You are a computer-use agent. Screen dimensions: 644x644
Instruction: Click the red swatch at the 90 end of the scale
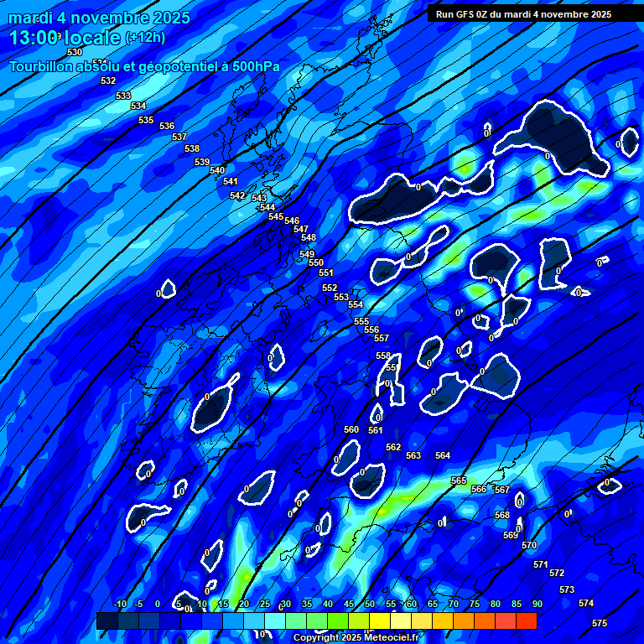coord(526,621)
